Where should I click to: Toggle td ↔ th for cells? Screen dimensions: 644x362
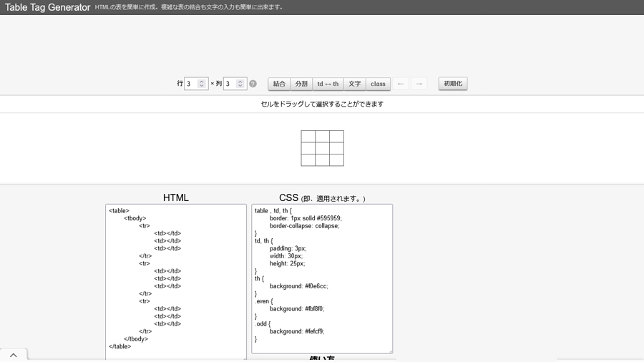coord(328,84)
